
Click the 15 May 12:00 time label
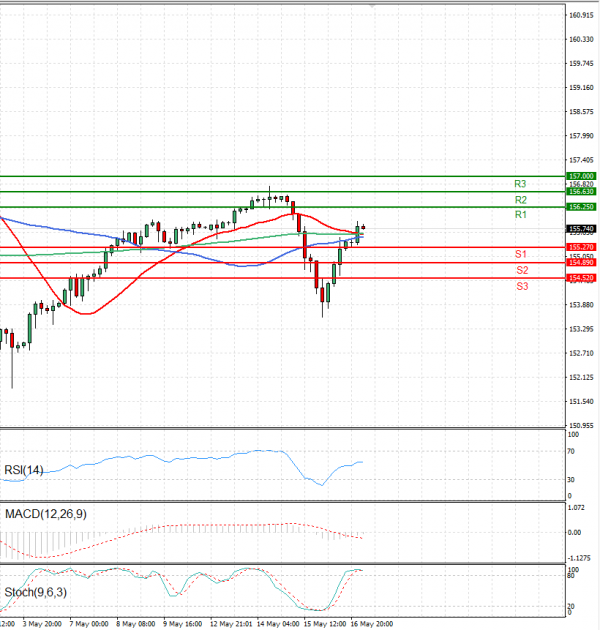pyautogui.click(x=325, y=624)
